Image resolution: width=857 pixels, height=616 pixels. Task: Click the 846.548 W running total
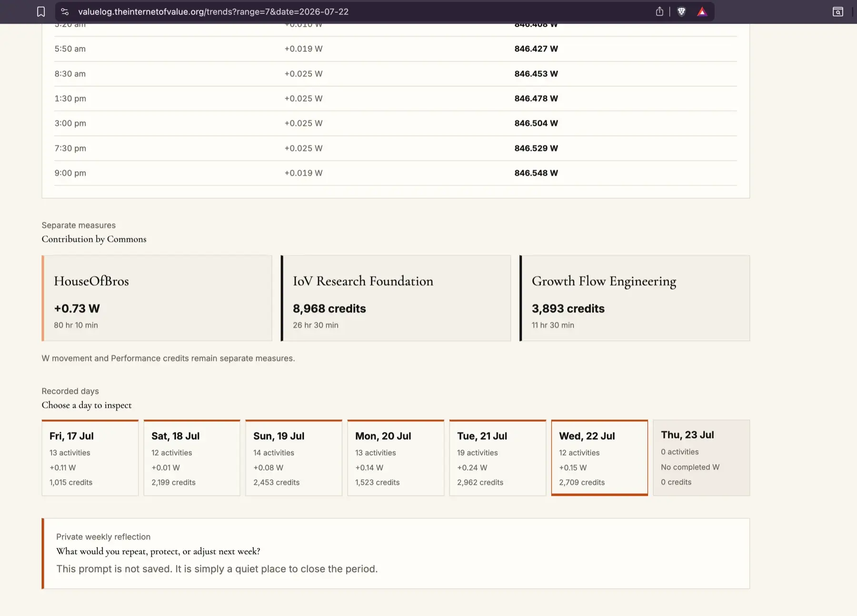point(536,173)
